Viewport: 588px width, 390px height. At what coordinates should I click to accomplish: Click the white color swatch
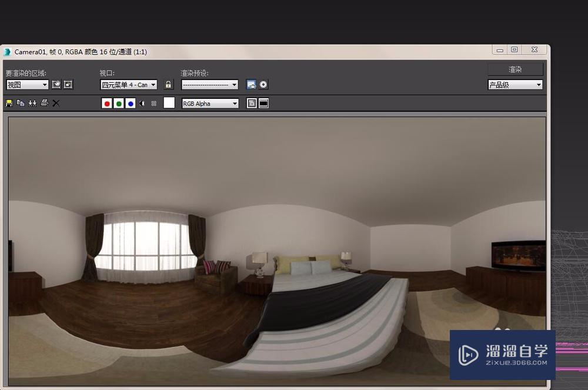coord(169,103)
